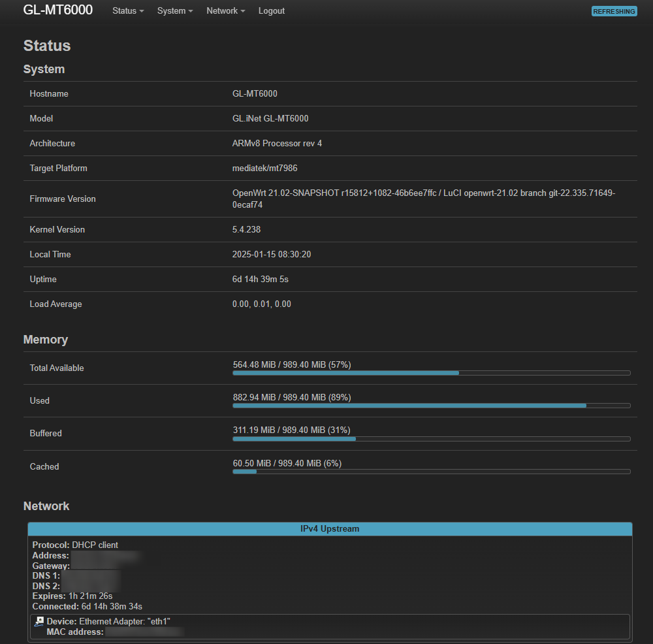Viewport: 653px width, 644px height.
Task: Click the IPv4 Upstream header bar
Action: click(x=330, y=528)
